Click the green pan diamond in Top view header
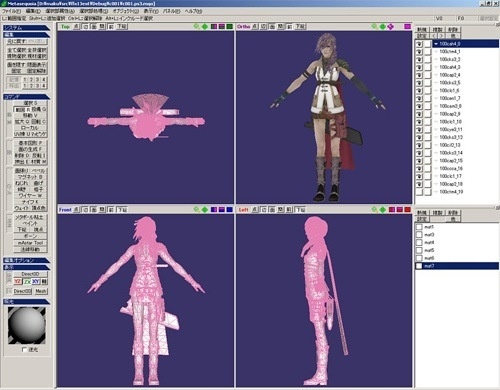This screenshot has height=390, width=500. pyautogui.click(x=205, y=26)
